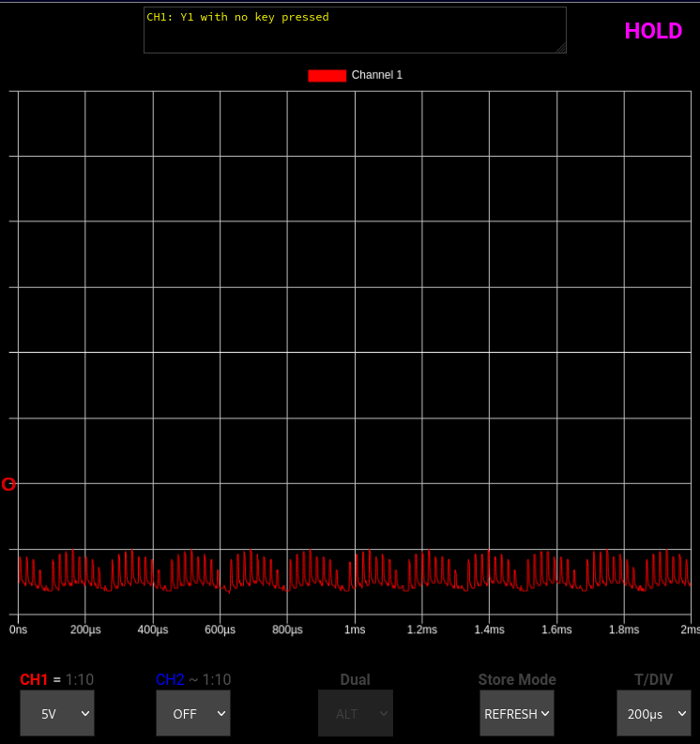Click the Dual label
700x744 pixels.
click(x=355, y=679)
